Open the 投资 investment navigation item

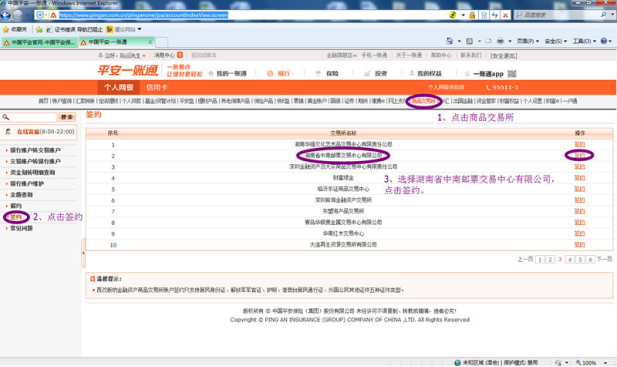[x=381, y=74]
